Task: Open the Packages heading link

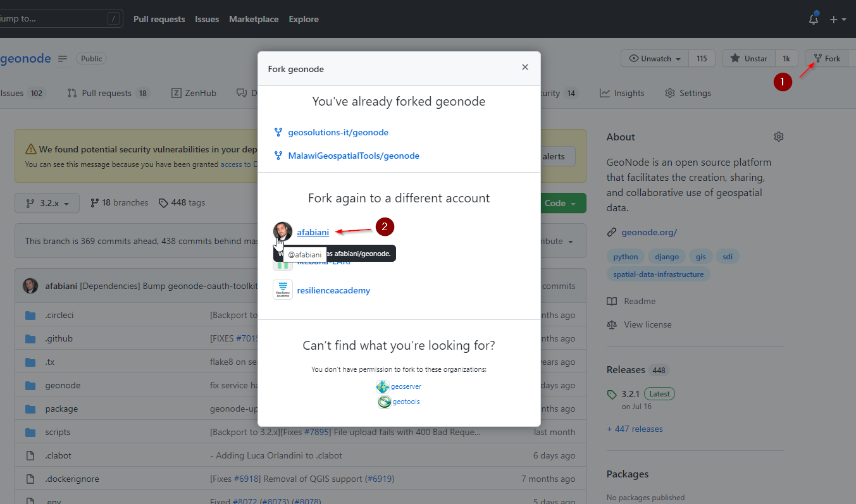Action: tap(628, 474)
